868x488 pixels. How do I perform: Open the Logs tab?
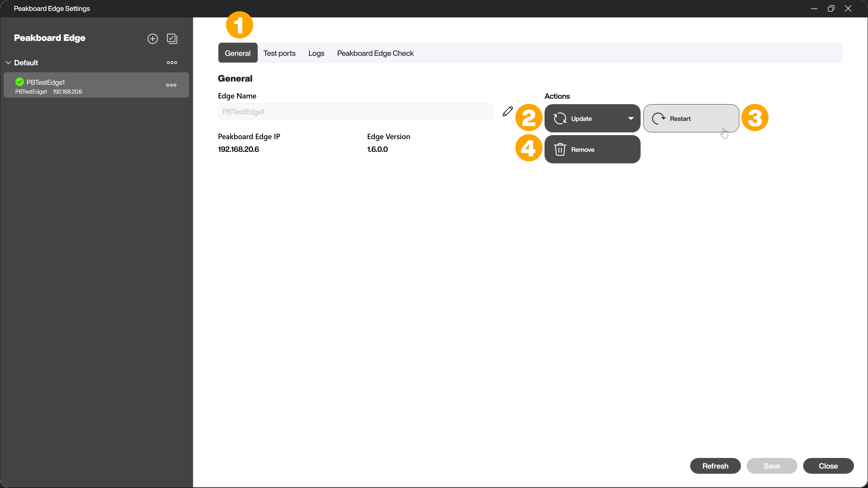tap(316, 53)
